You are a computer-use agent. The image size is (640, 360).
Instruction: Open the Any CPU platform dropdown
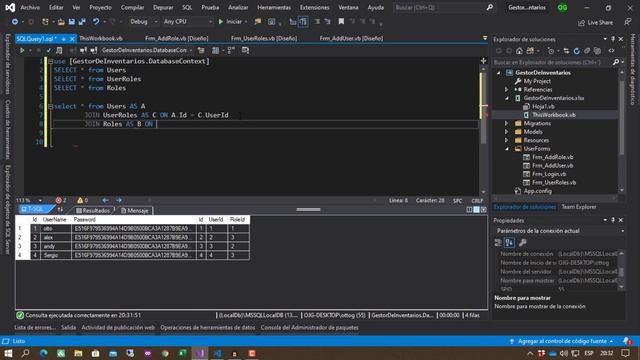[x=188, y=22]
